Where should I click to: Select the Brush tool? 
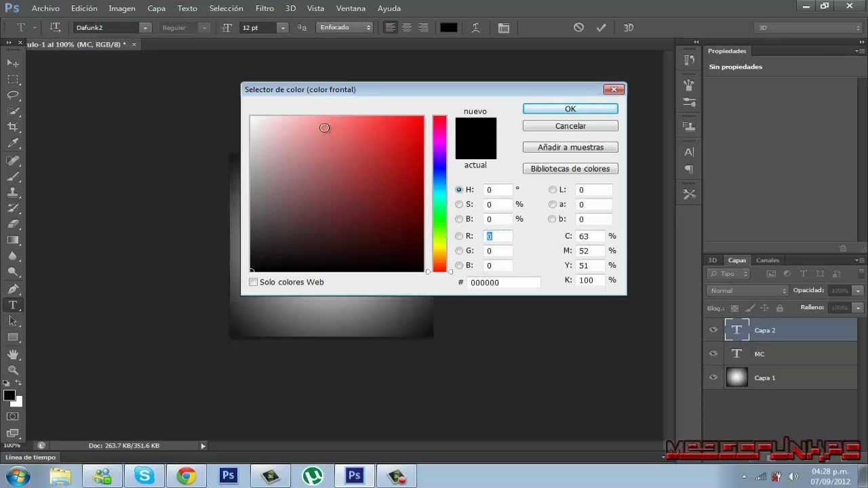(x=13, y=176)
